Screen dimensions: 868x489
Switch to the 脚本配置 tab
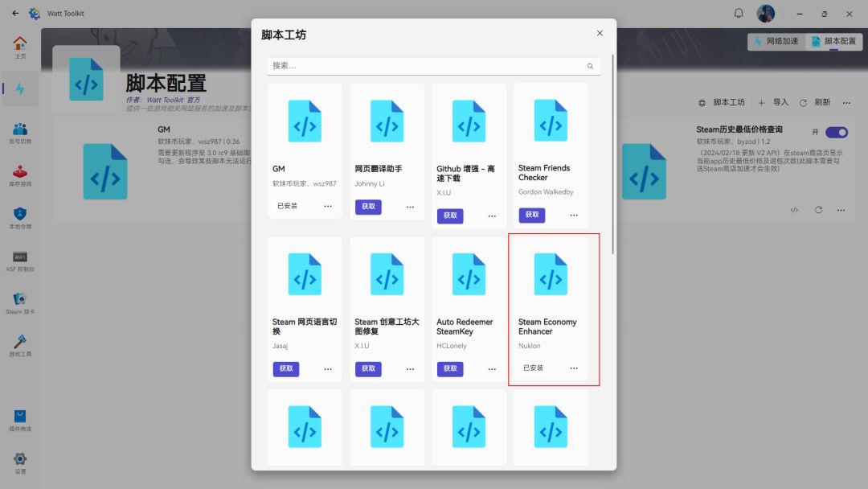click(x=833, y=42)
